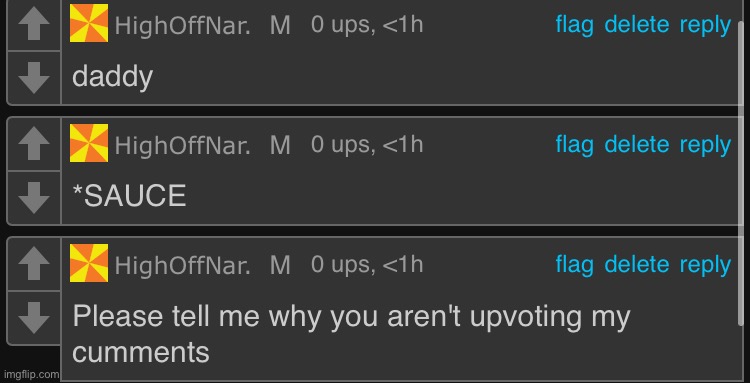Click the scrollbar at the right edge
Image resolution: width=750 pixels, height=383 pixels.
(x=743, y=172)
